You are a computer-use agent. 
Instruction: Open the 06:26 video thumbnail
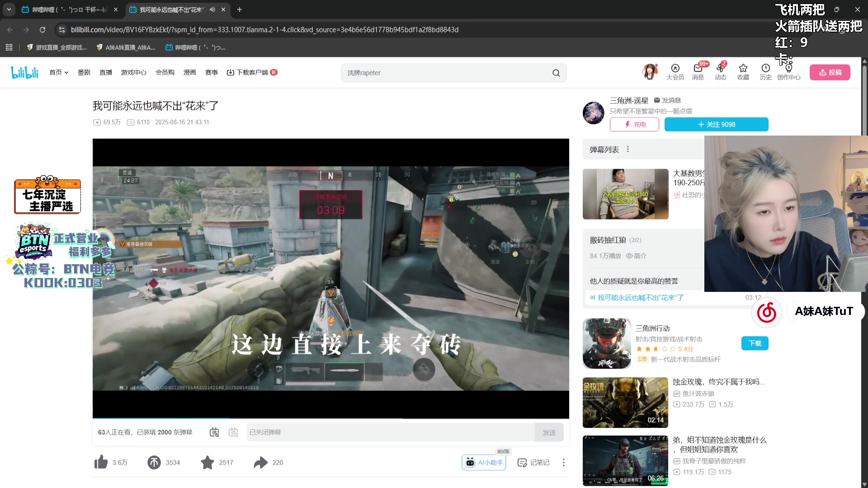click(x=625, y=460)
